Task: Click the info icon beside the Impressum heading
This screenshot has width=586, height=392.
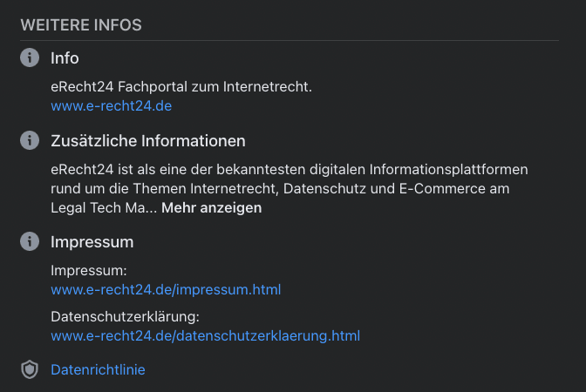Action: point(31,241)
